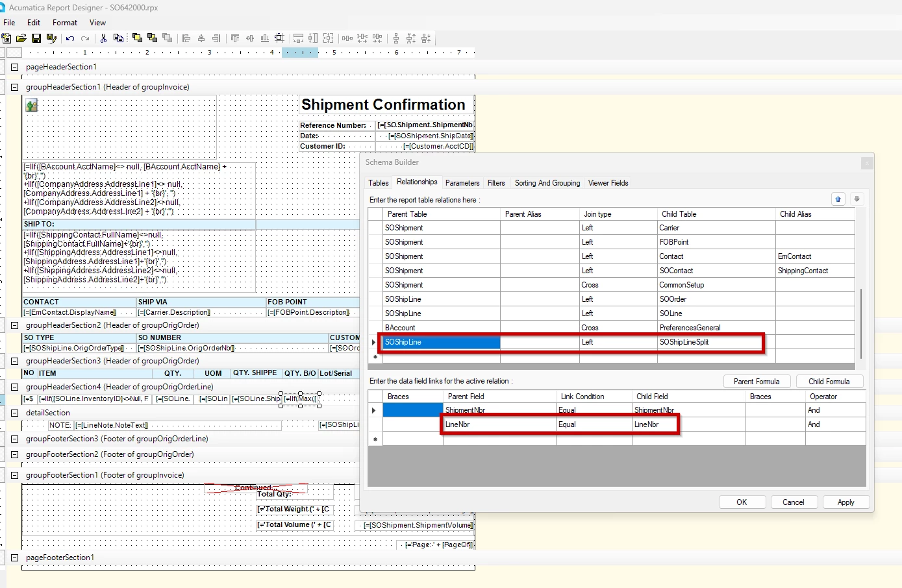
Task: Copy the selected element
Action: pyautogui.click(x=118, y=38)
